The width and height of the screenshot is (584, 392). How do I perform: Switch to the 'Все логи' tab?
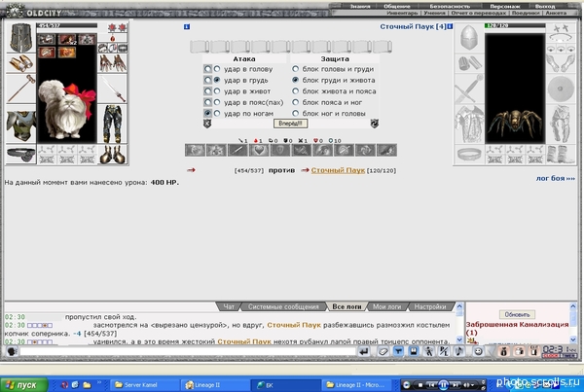pyautogui.click(x=347, y=306)
